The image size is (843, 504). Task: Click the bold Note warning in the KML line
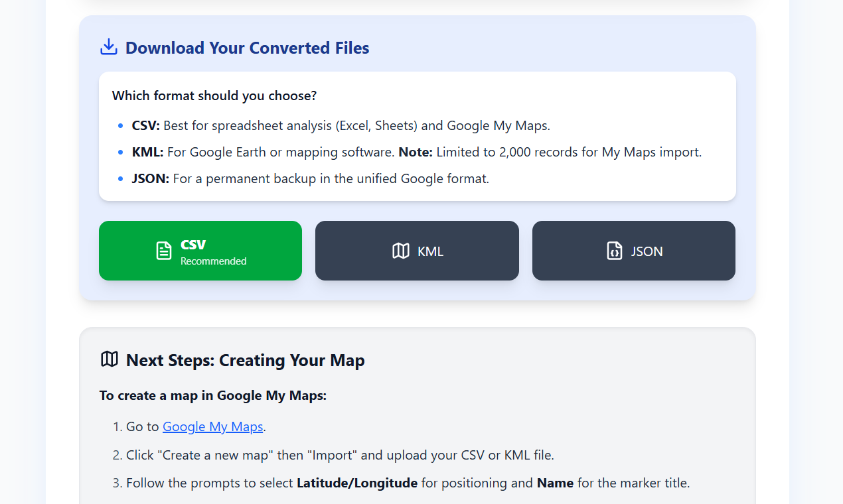[414, 152]
